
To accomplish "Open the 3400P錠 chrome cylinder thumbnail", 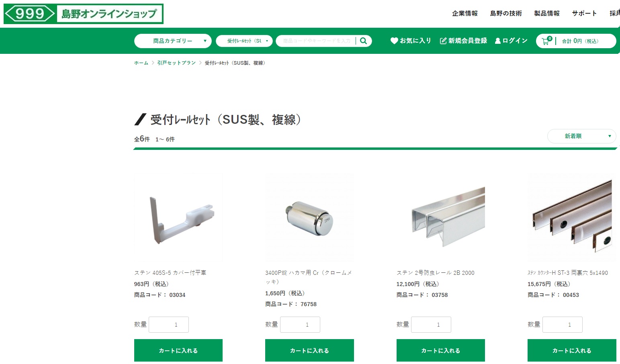I will (x=309, y=218).
